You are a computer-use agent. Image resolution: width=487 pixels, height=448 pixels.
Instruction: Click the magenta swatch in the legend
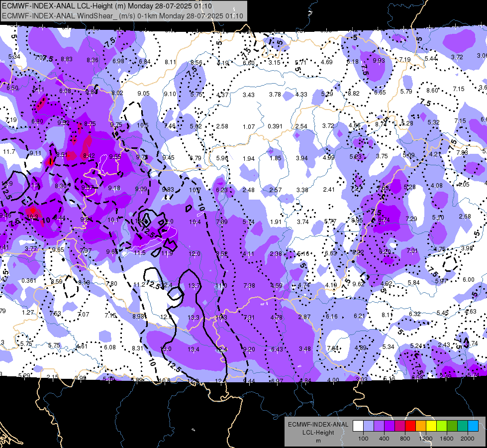(400, 426)
